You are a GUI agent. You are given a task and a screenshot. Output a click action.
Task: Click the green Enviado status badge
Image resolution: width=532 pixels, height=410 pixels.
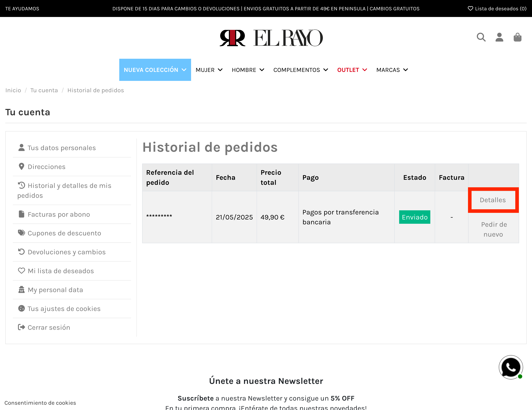click(x=414, y=217)
